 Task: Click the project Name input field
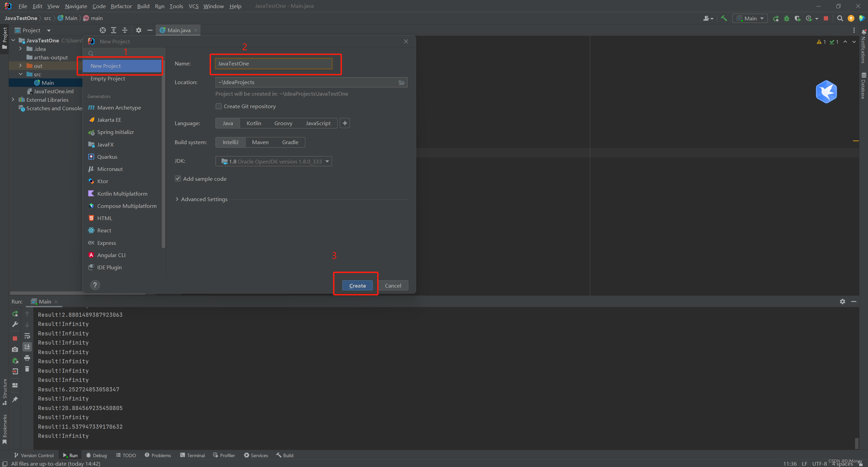tap(273, 64)
